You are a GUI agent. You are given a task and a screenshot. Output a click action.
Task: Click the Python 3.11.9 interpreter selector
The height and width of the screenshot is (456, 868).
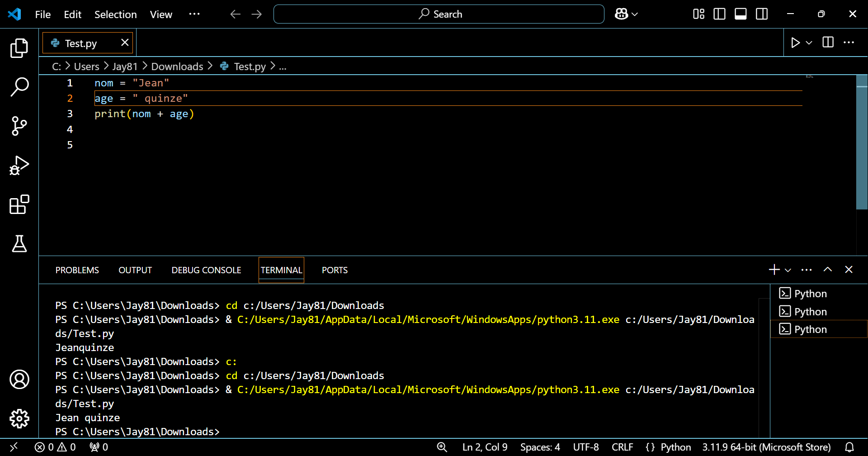click(x=766, y=447)
